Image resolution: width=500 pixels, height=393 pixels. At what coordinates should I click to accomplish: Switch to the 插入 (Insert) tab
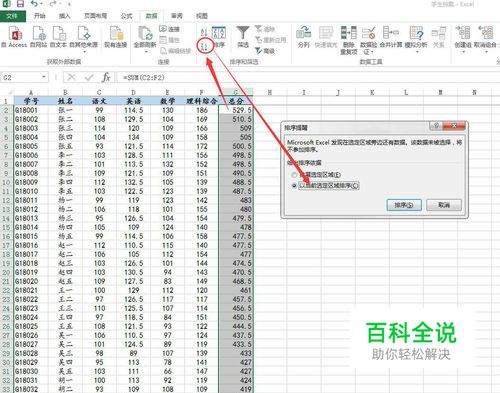point(64,16)
